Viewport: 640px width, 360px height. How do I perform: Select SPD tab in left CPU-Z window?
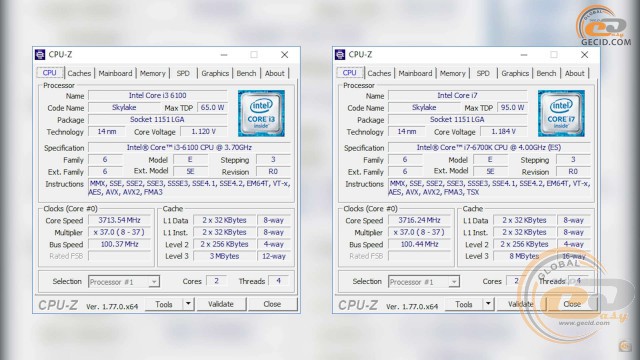pyautogui.click(x=183, y=73)
